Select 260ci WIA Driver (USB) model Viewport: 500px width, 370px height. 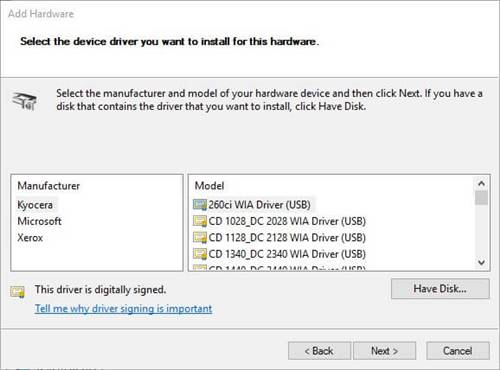tap(259, 205)
